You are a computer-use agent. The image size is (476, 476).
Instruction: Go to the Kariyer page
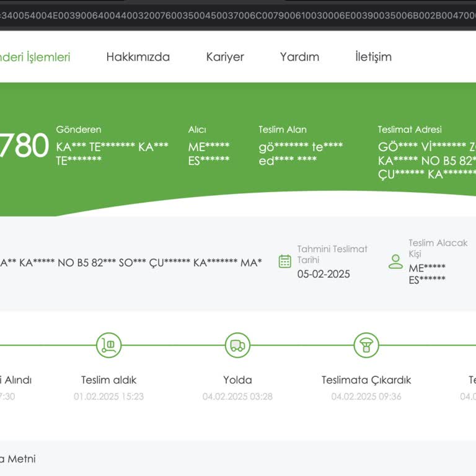tap(225, 57)
